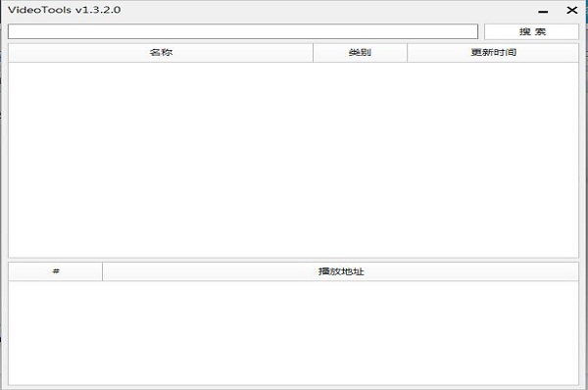Select the 播放地址 column header
The height and width of the screenshot is (390, 588).
(340, 271)
